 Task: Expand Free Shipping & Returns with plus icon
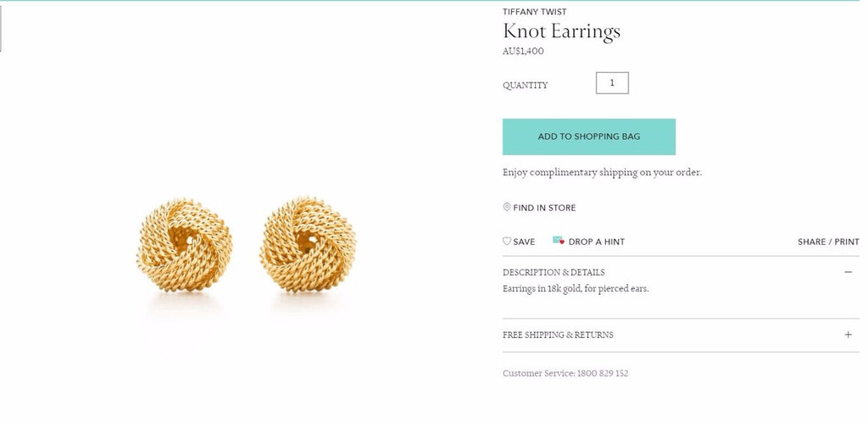tap(848, 335)
